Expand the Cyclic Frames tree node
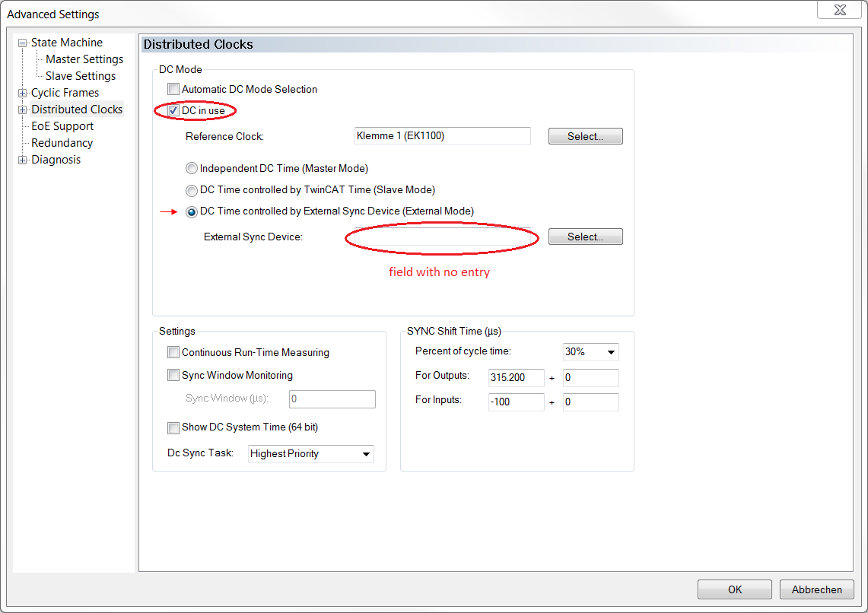Viewport: 868px width, 613px height. (22, 93)
